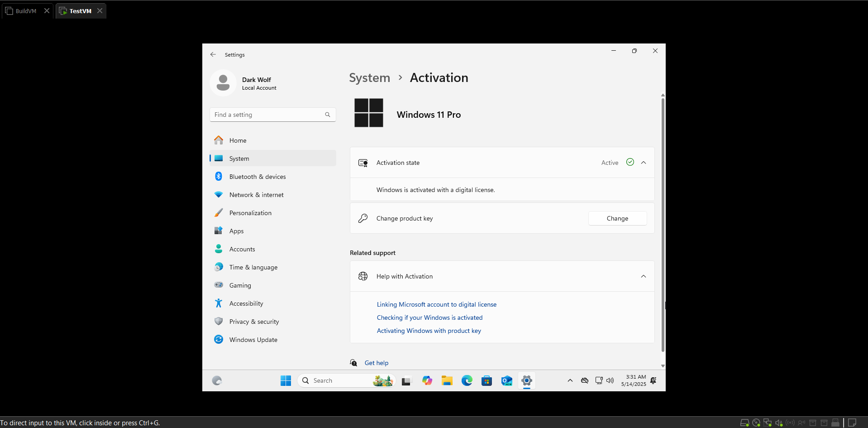Collapse the Activation state section
Image resolution: width=868 pixels, height=428 pixels.
(x=644, y=163)
